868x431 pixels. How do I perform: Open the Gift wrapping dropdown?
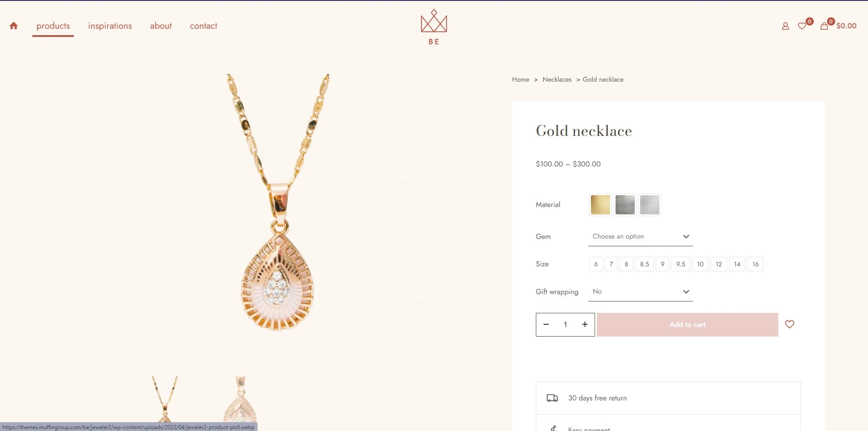click(x=640, y=291)
